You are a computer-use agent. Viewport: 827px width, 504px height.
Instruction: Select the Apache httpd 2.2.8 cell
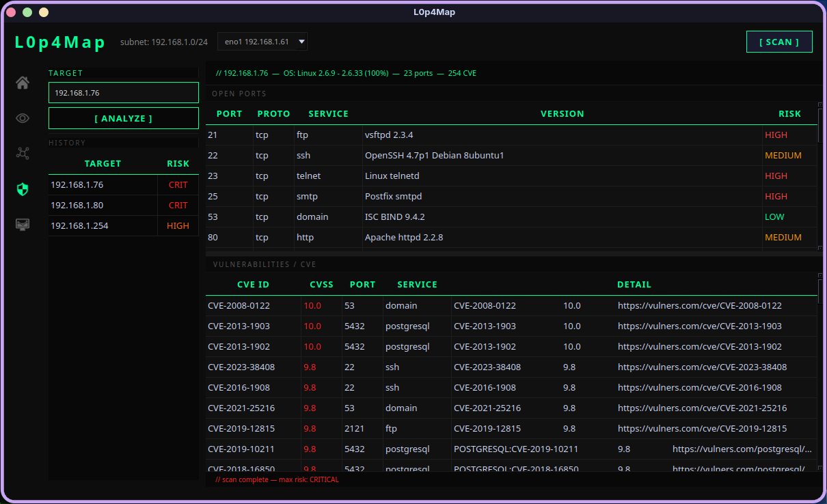coord(562,238)
